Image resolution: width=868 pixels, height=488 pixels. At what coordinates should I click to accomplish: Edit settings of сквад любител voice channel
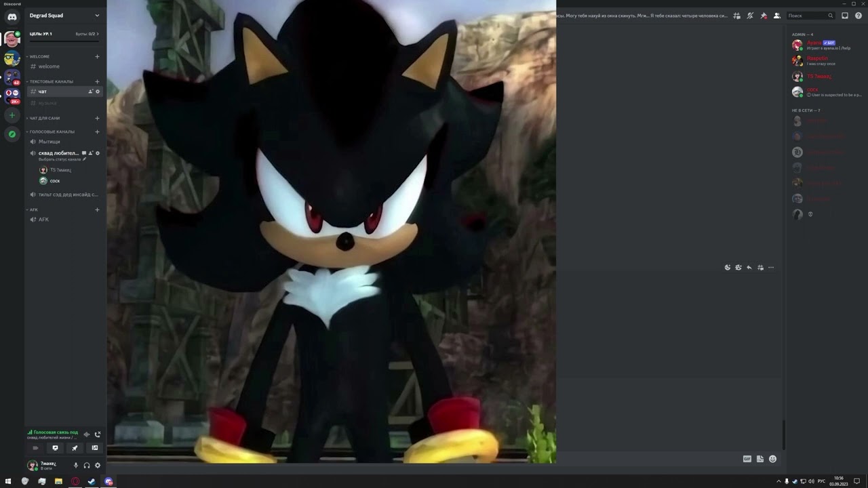[x=98, y=153]
